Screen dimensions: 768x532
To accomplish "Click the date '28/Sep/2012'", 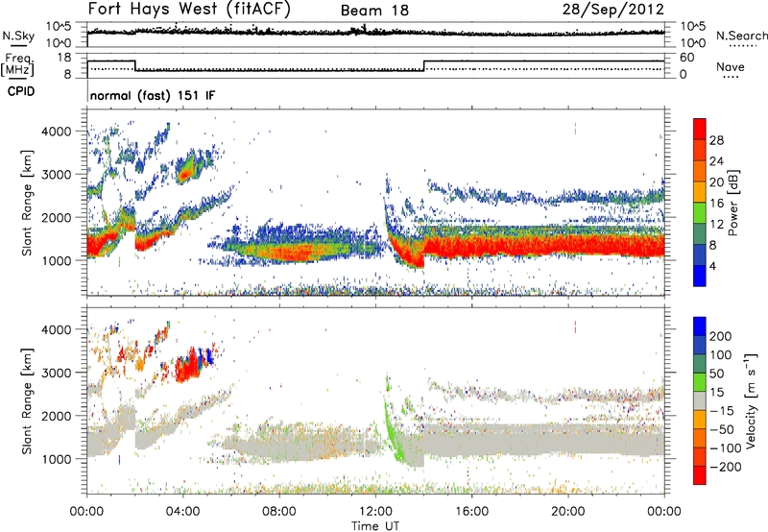I will pos(613,10).
